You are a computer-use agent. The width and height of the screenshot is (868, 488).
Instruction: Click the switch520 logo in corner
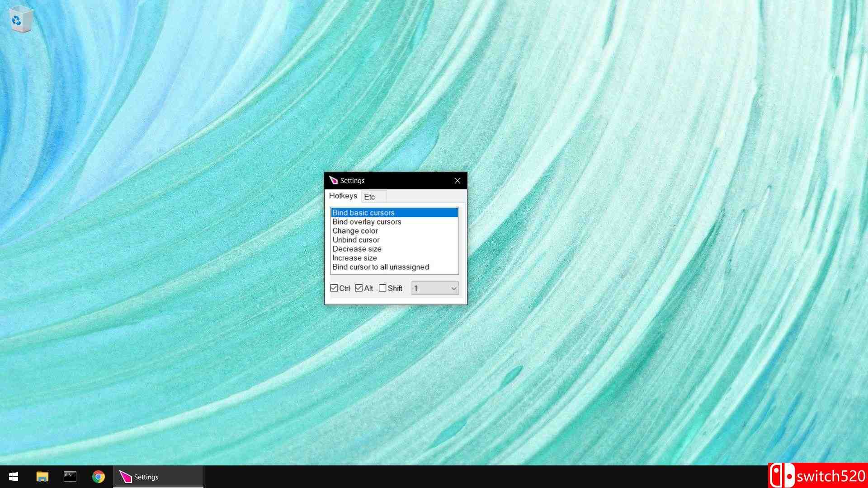tap(817, 476)
